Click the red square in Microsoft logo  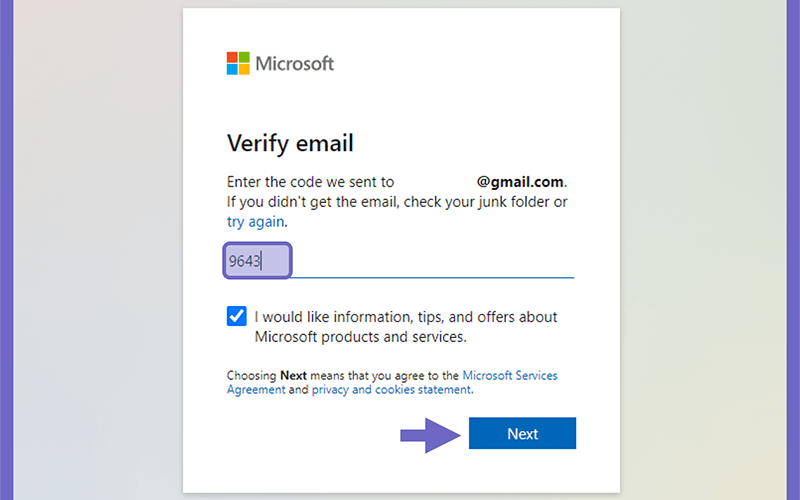(x=232, y=57)
